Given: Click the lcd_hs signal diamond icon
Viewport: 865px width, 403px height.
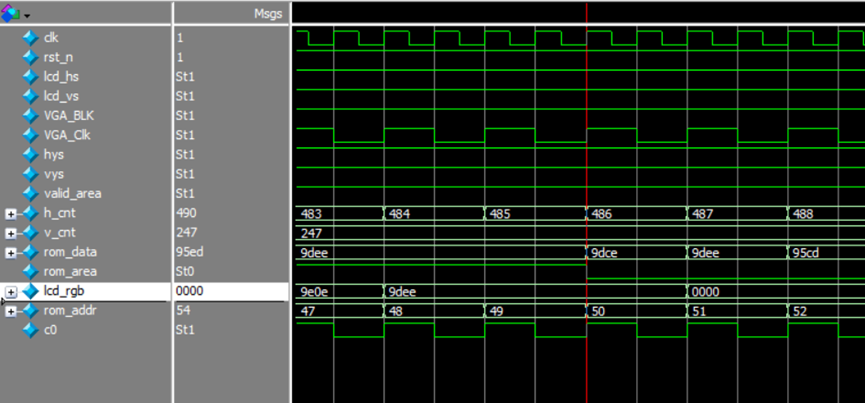Looking at the screenshot, I should tap(30, 77).
